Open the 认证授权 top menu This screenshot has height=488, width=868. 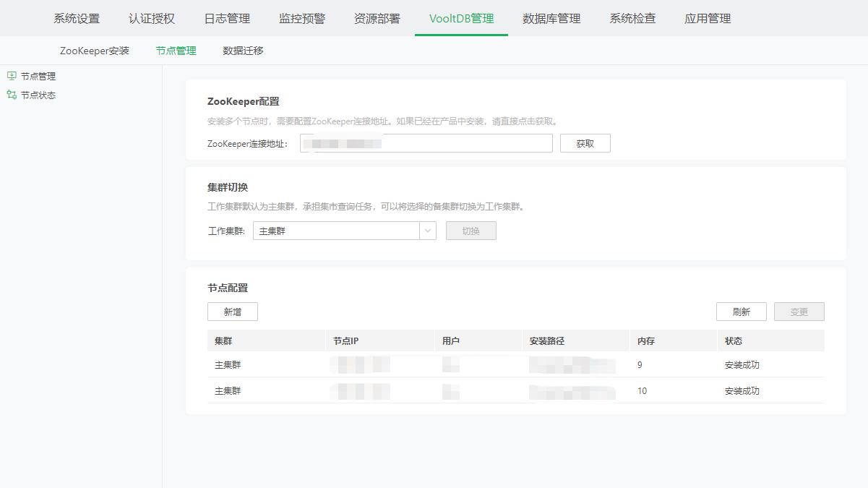pyautogui.click(x=152, y=19)
